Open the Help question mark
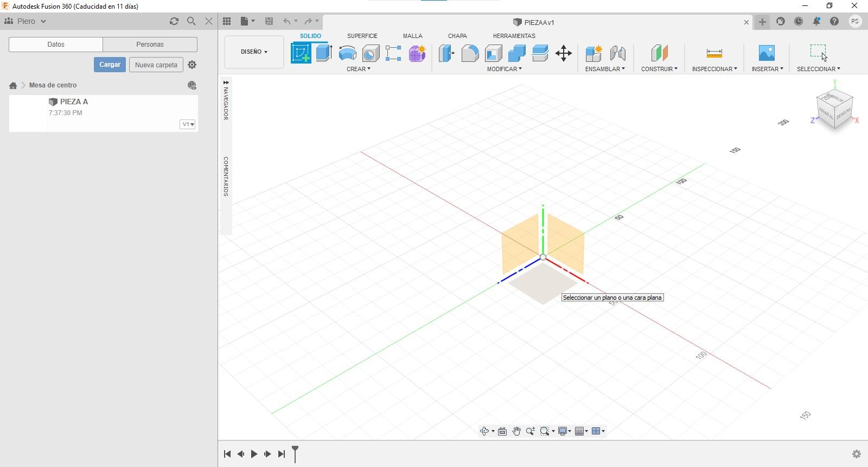Viewport: 868px width, 467px height. [834, 21]
